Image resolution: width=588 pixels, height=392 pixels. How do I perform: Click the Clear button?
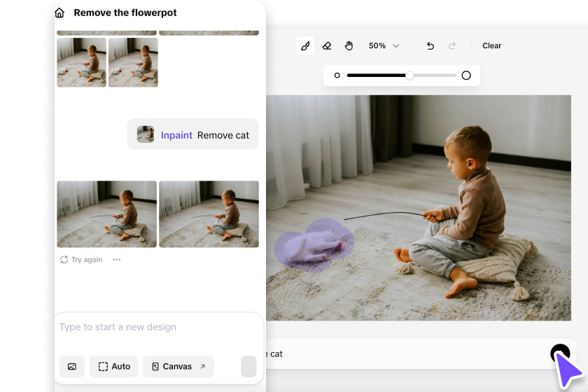pyautogui.click(x=491, y=46)
